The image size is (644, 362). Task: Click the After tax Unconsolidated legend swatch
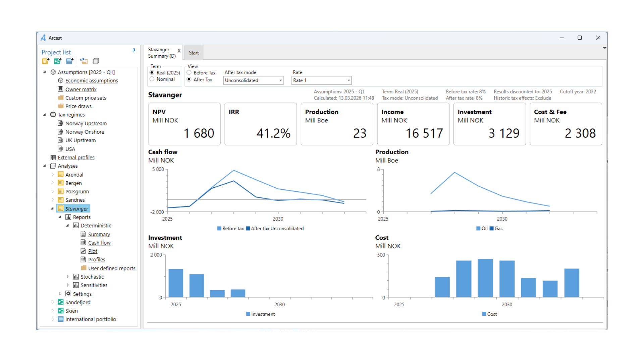click(248, 229)
